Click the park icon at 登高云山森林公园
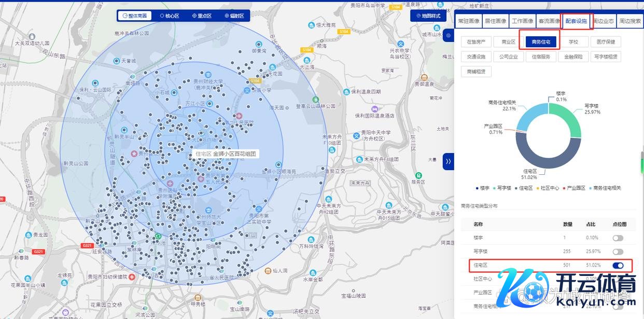 [x=315, y=100]
